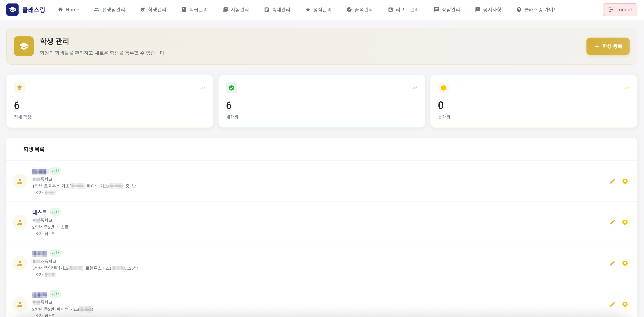Open 클래스링 가이드 help menu
The image size is (644, 317).
coord(537,10)
